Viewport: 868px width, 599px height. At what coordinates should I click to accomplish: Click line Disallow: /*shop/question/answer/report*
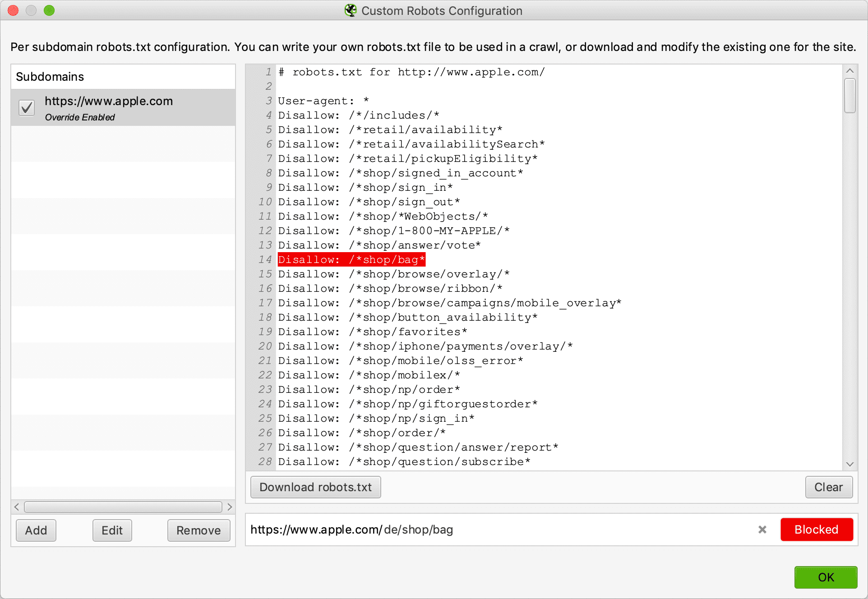418,447
